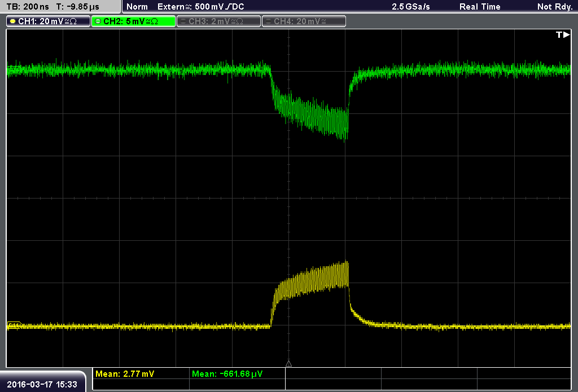Click the Not Rdy. status indicator
This screenshot has width=578, height=392.
[x=555, y=7]
